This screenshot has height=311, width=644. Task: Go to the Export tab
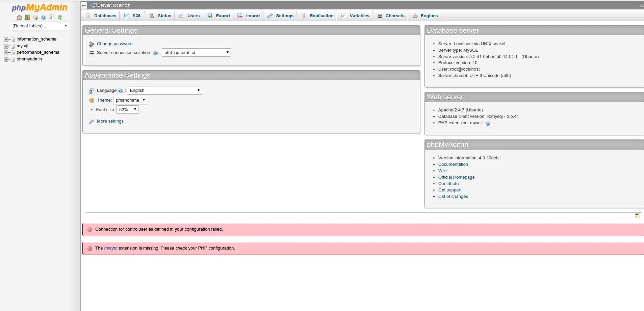[x=218, y=16]
